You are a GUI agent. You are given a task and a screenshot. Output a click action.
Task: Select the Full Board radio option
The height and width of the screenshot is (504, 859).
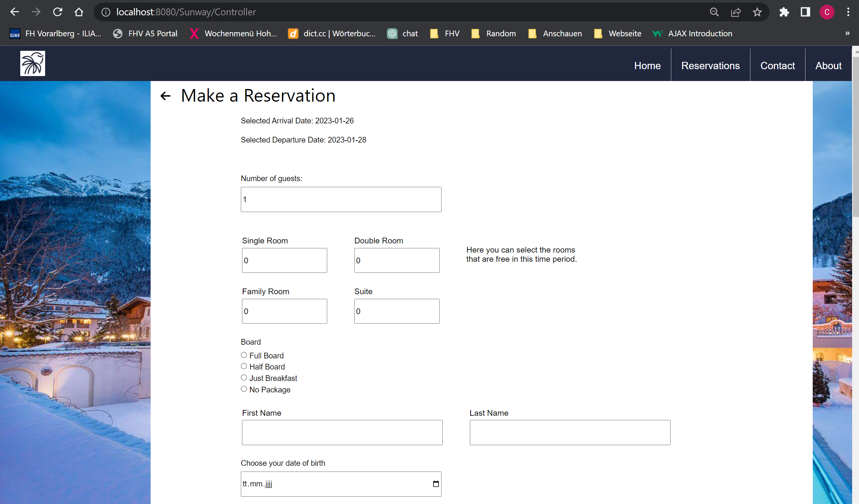(x=244, y=355)
